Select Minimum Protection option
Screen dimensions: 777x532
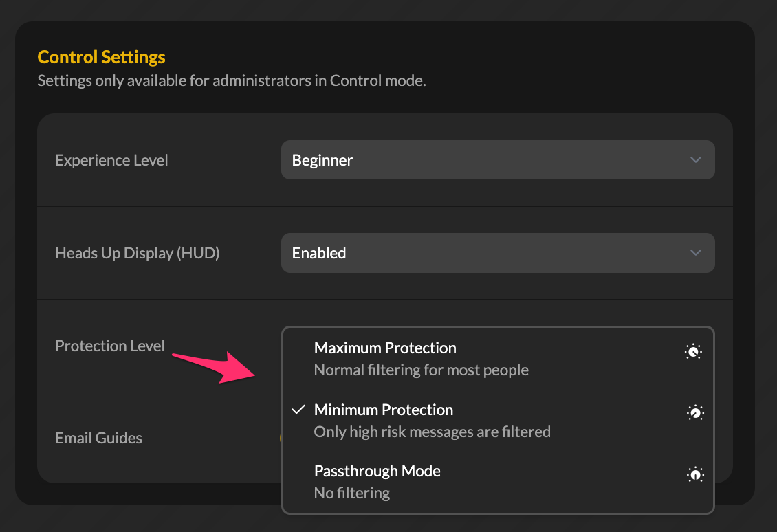[498, 421]
